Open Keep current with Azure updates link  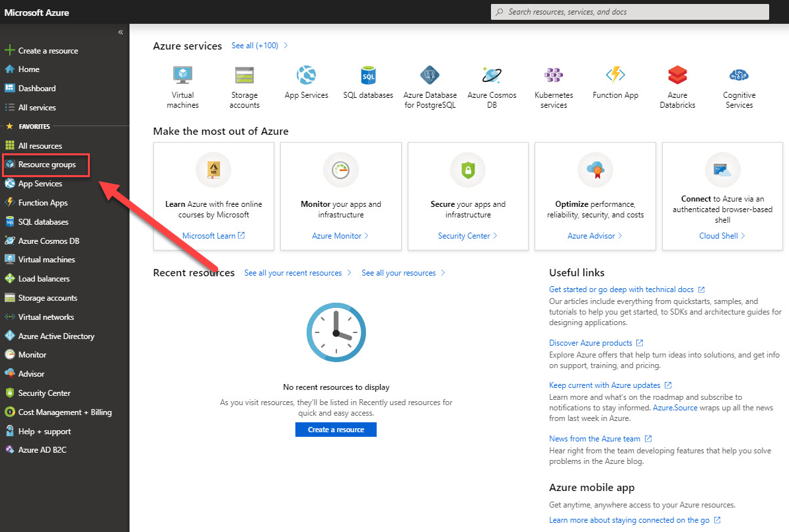[611, 385]
